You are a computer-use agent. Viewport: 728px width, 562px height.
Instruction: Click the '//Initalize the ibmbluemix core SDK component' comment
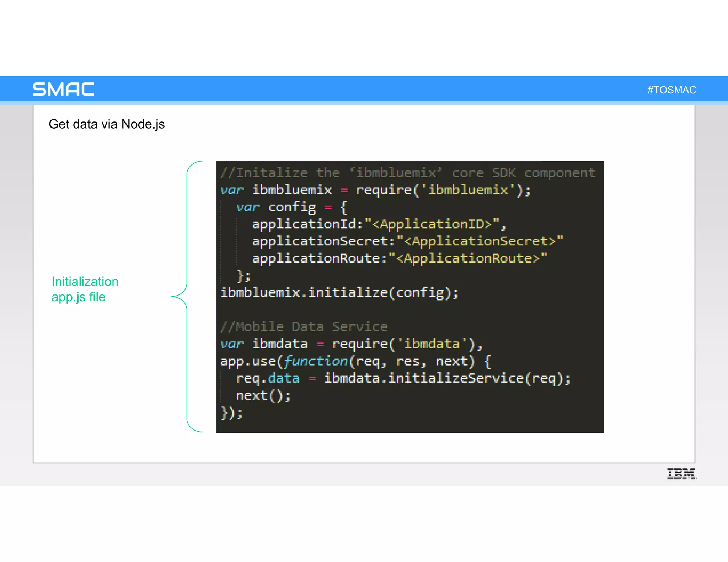point(408,173)
